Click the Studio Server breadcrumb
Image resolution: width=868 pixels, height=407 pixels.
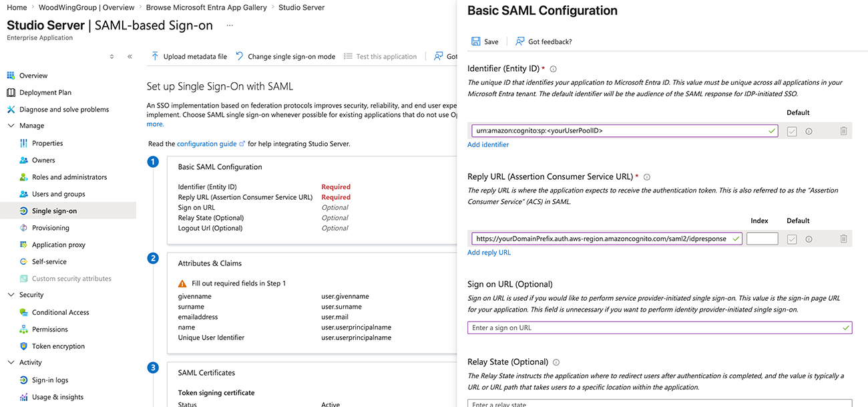301,7
